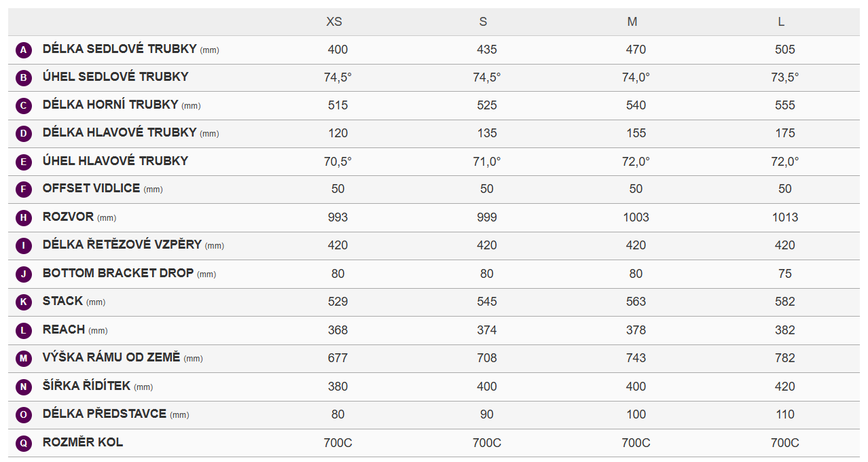Click the K badge next to Stack

24,302
